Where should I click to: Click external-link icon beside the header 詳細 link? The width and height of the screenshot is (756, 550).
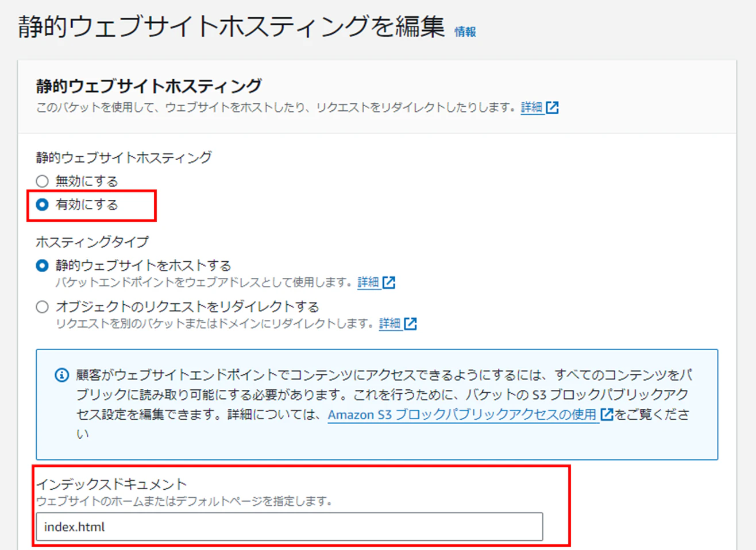552,107
